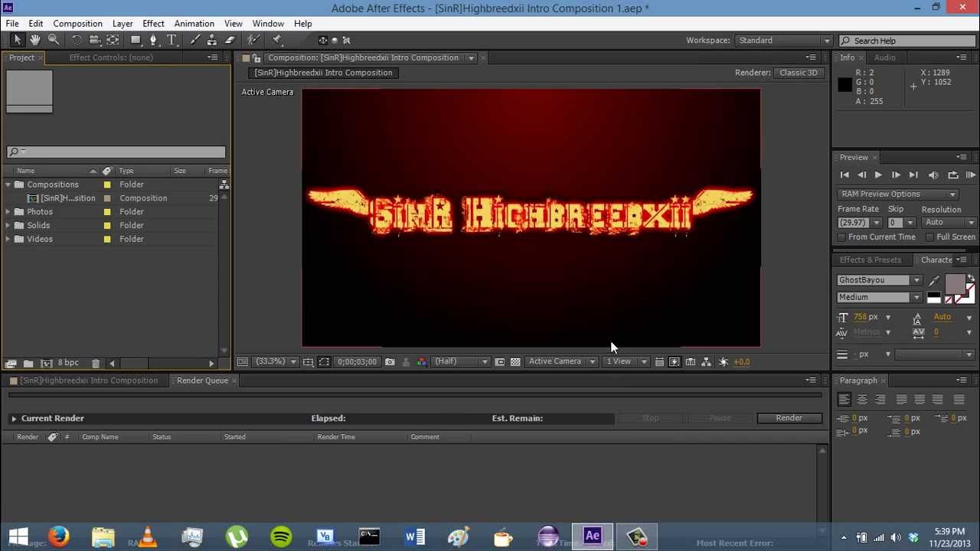Open the Composition menu
The width and height of the screenshot is (980, 551).
tap(77, 24)
